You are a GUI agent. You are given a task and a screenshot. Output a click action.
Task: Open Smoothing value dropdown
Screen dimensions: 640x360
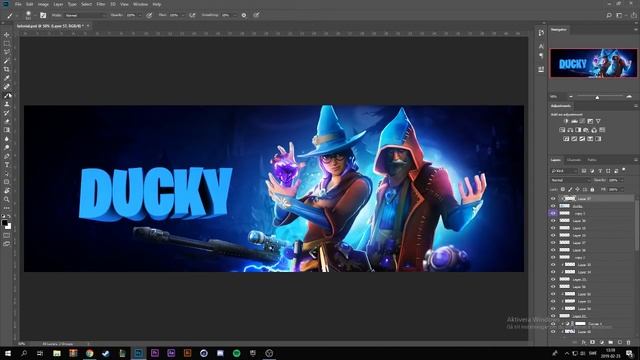pos(235,15)
